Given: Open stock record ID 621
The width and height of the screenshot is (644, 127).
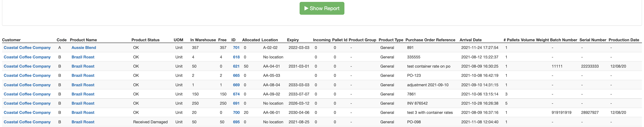Looking at the screenshot, I should click(x=236, y=66).
